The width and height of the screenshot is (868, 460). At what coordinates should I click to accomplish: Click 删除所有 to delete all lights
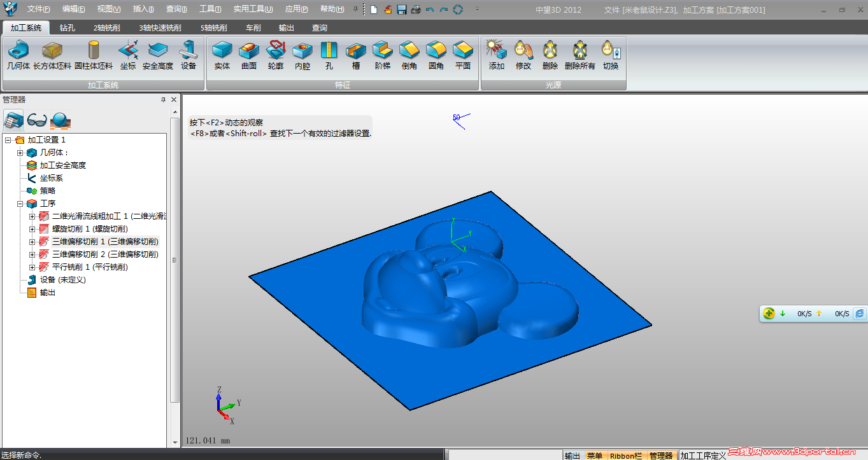tap(580, 55)
